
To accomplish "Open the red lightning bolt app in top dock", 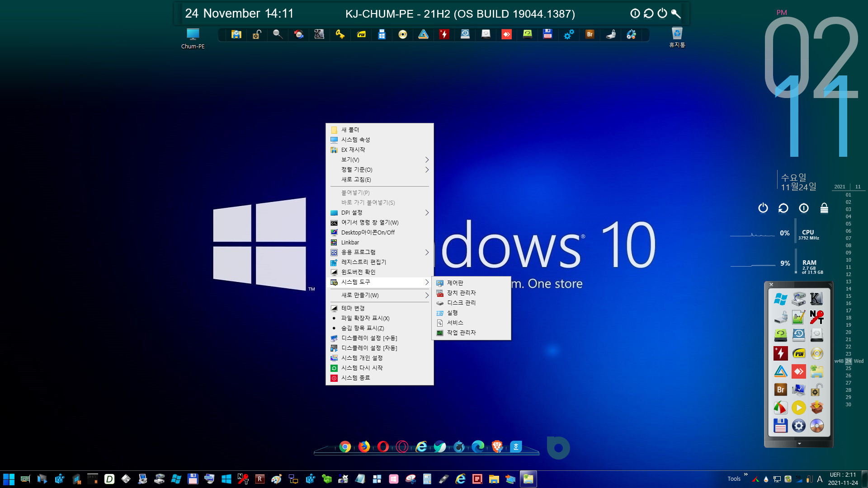I will 444,34.
